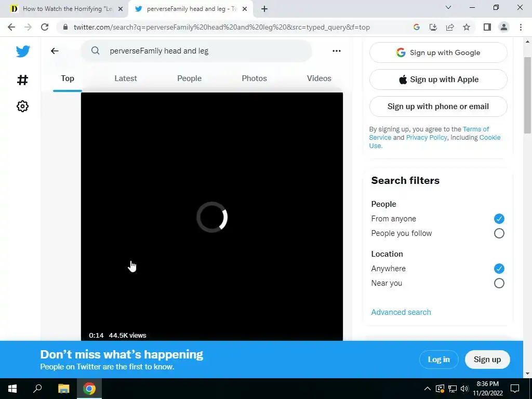Click the Chrome taskbar icon

[89, 389]
